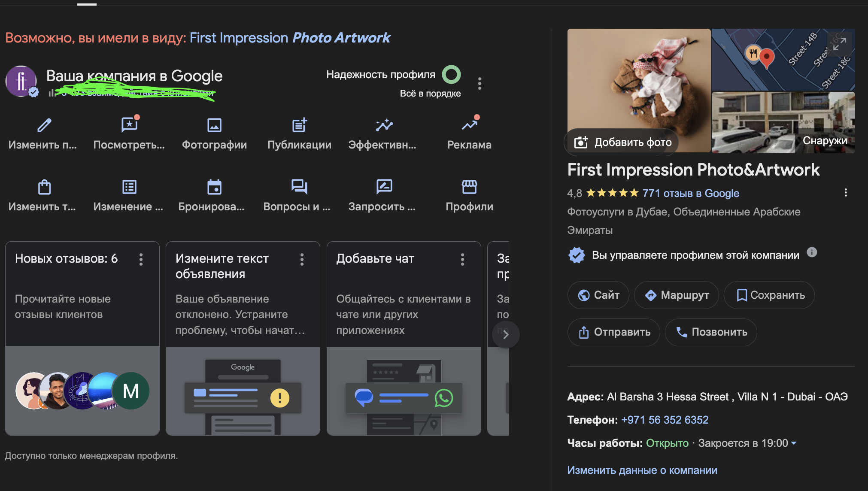Open three-dot menu next to business rating

point(846,193)
